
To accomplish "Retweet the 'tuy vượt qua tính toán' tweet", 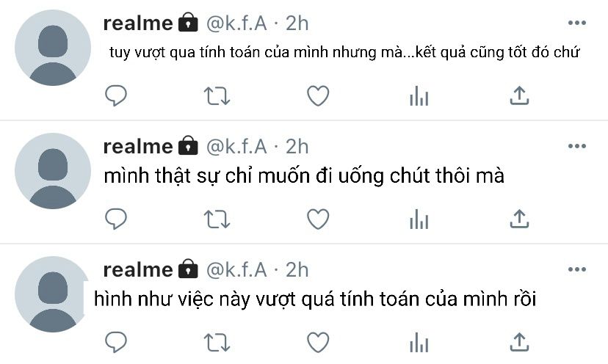I will (217, 95).
